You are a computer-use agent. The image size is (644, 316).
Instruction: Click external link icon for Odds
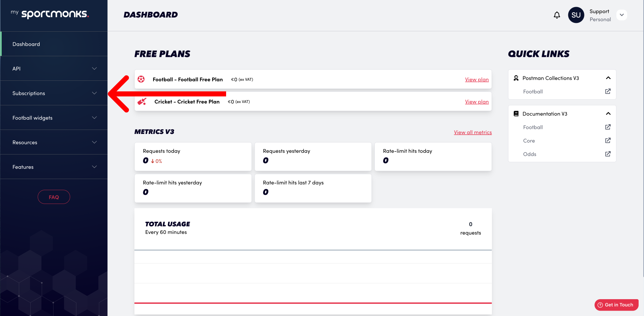(x=608, y=154)
